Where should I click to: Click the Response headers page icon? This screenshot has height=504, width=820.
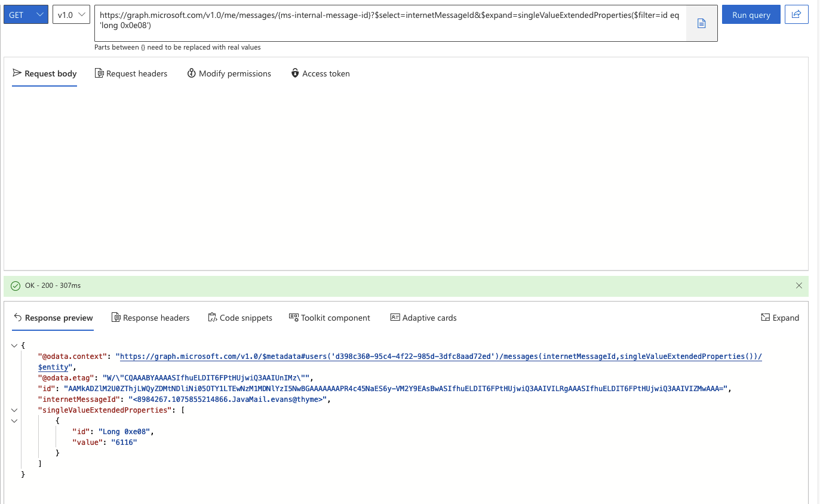click(x=115, y=317)
